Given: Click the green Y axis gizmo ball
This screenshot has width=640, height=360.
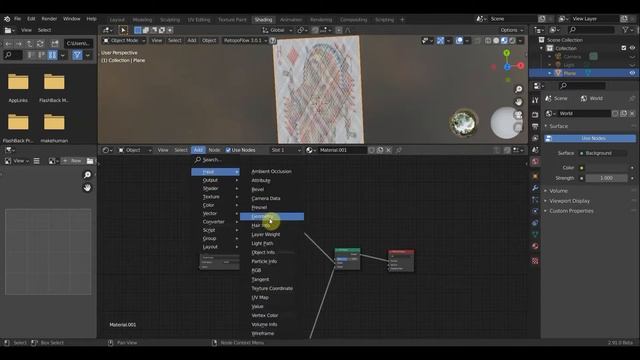Looking at the screenshot, I should pos(507,53).
